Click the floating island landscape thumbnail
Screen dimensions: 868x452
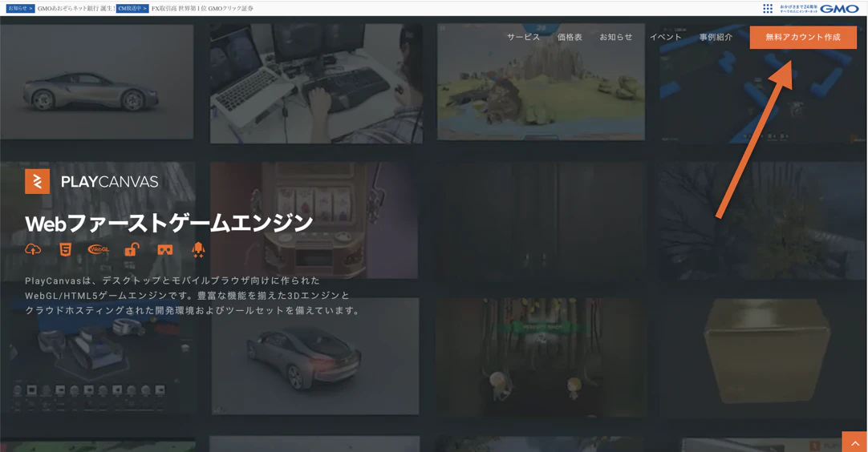click(x=541, y=81)
